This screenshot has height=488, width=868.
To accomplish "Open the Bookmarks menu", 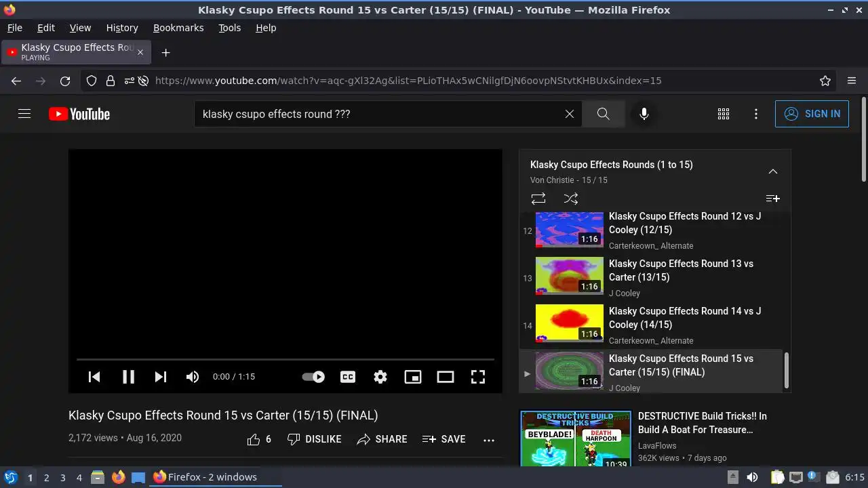I will click(x=178, y=28).
